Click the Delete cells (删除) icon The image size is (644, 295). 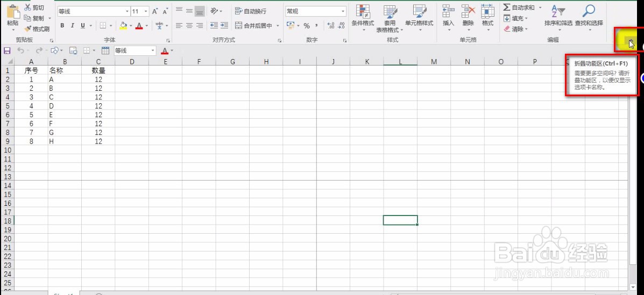tap(468, 10)
